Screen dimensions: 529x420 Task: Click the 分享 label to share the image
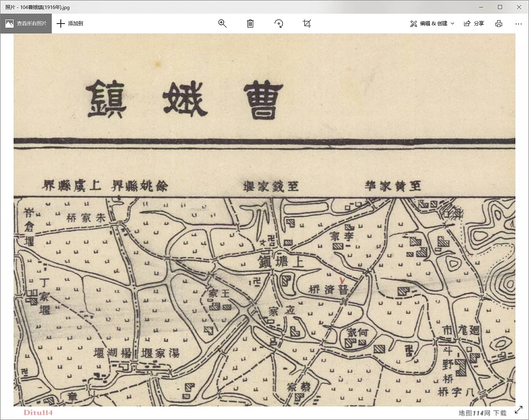480,24
